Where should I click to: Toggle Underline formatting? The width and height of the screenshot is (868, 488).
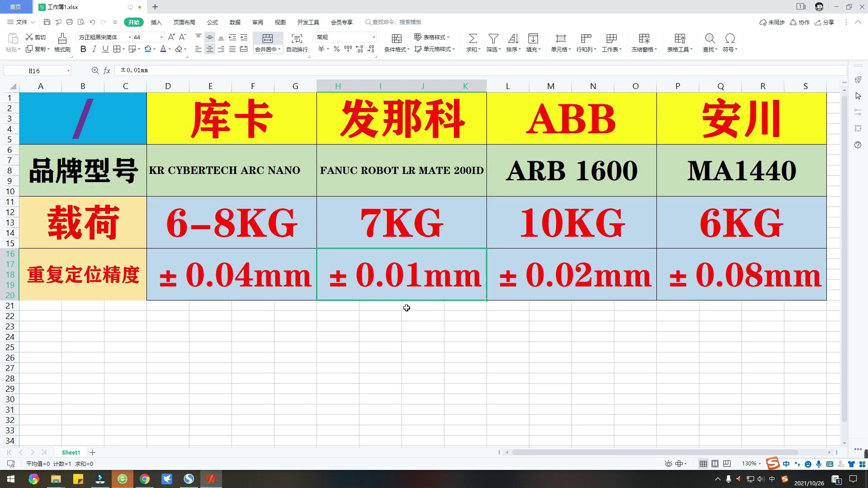pos(105,49)
